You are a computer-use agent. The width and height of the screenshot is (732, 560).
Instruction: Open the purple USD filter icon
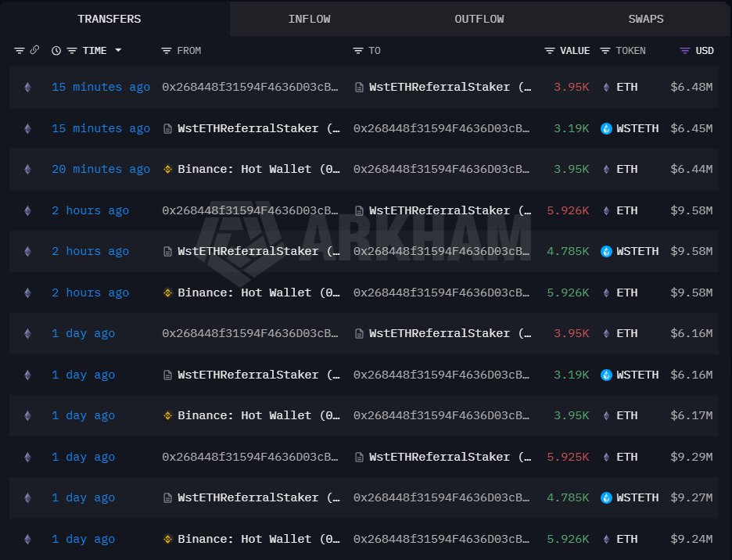pos(685,50)
